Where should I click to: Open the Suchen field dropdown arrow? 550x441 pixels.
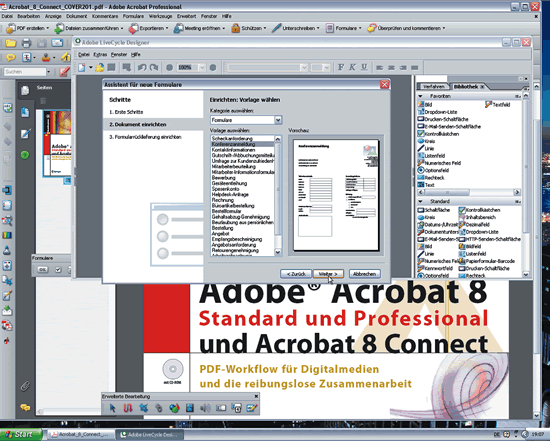tap(48, 72)
